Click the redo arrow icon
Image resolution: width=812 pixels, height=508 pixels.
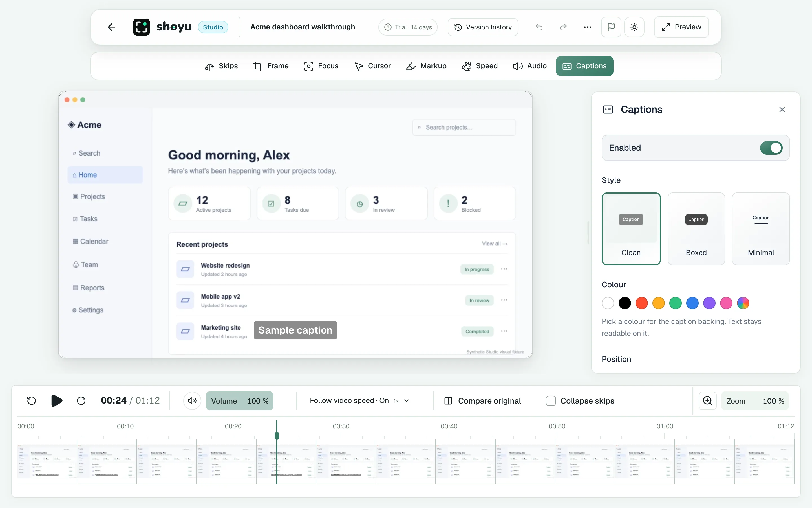(563, 27)
